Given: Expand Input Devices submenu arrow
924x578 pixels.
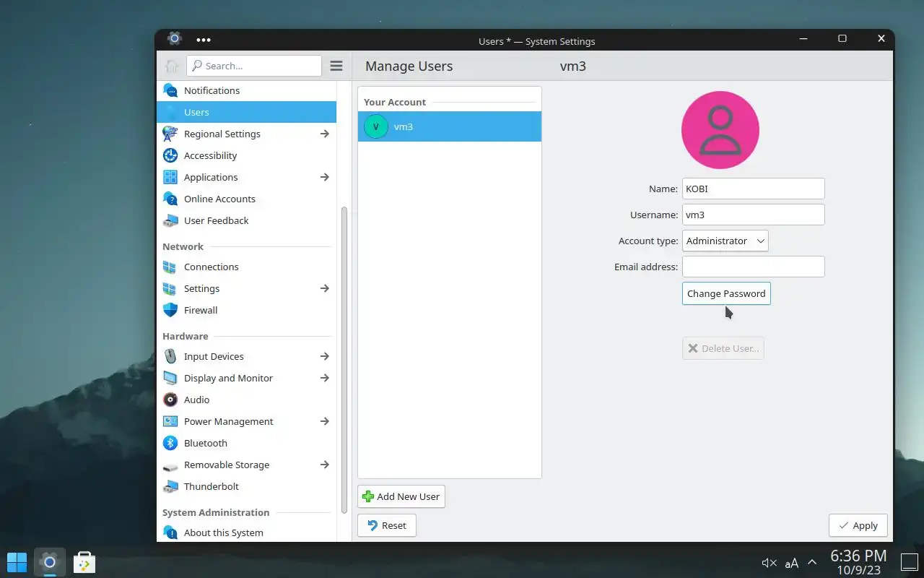Looking at the screenshot, I should 325,356.
